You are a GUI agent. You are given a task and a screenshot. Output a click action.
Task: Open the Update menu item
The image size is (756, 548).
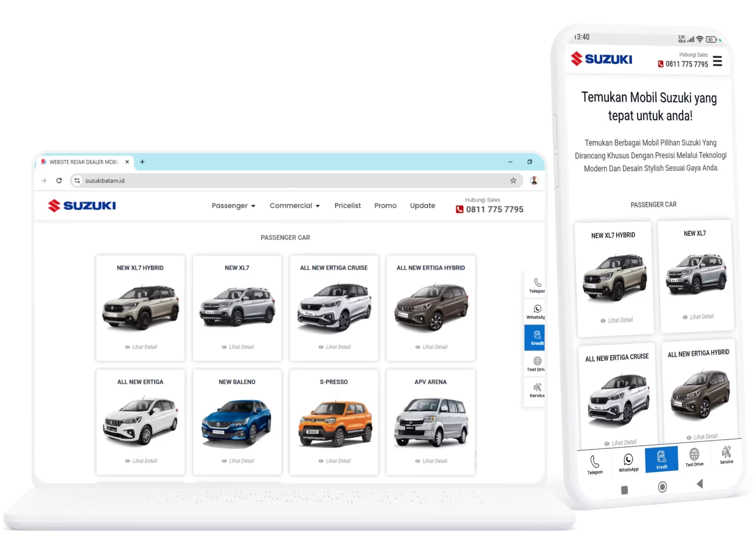coord(422,206)
